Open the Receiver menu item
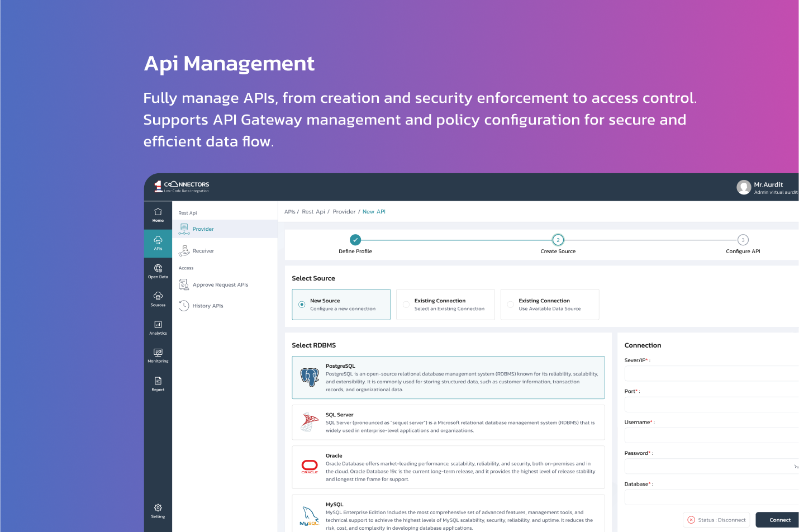Image resolution: width=799 pixels, height=532 pixels. [203, 251]
